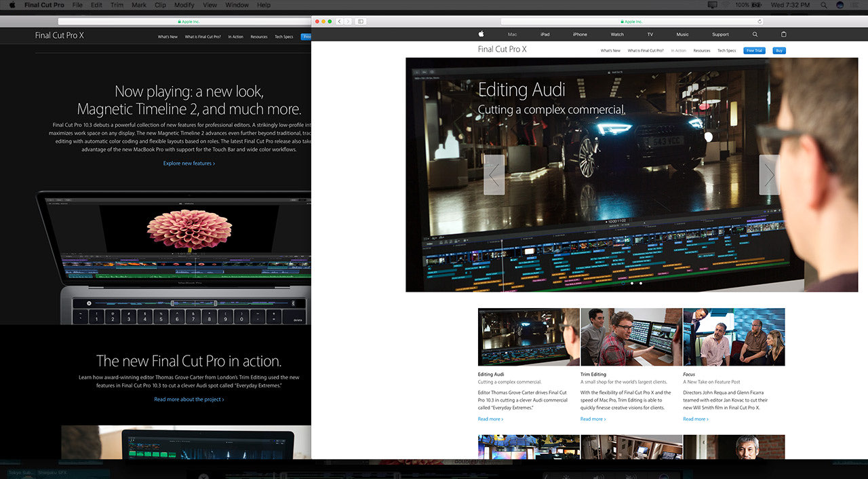Open the Help menu

(x=264, y=5)
